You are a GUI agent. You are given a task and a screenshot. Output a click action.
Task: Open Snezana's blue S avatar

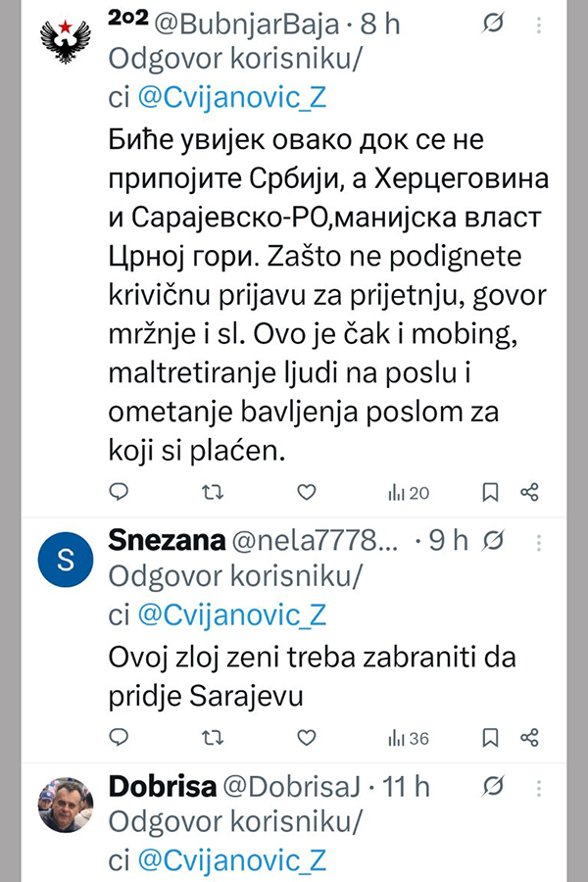[x=66, y=561]
